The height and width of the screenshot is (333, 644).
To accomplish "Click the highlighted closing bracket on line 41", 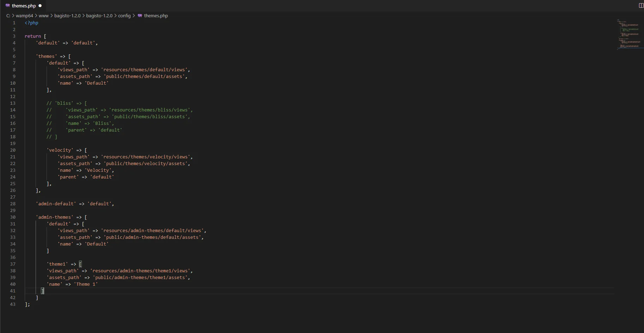I will (42, 291).
